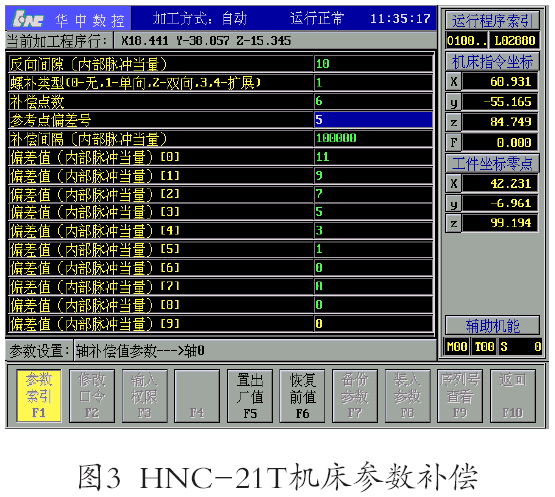Click machine Z coordinate value 84.749
The image size is (555, 497).
pyautogui.click(x=500, y=122)
